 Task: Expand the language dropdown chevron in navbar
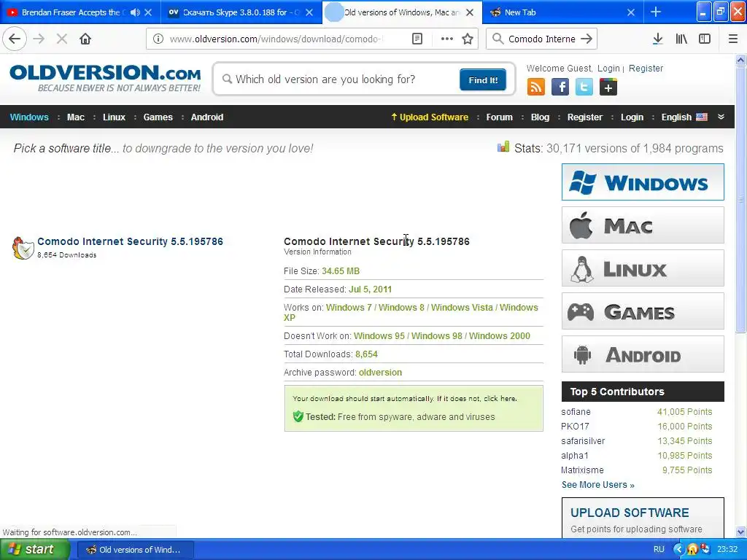(x=721, y=117)
